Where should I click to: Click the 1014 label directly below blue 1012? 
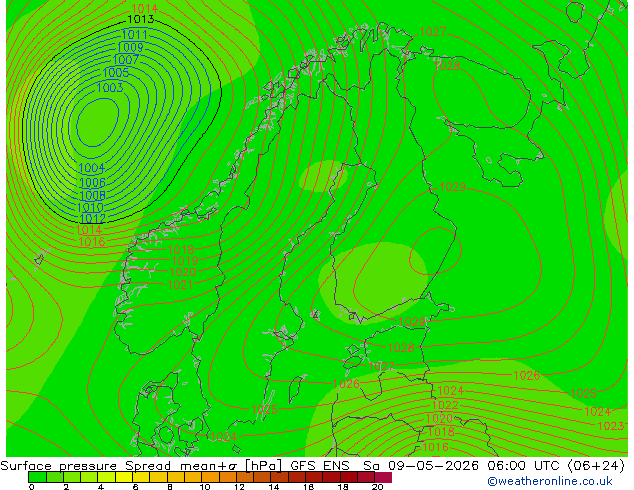click(89, 230)
